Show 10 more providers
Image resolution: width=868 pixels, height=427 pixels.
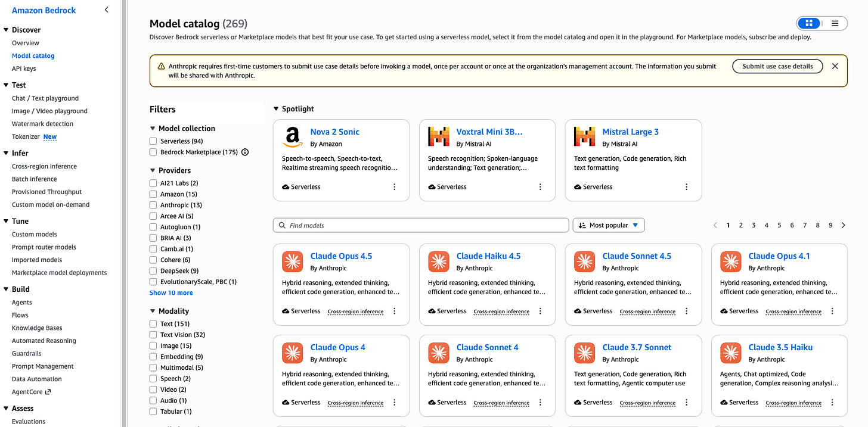171,293
